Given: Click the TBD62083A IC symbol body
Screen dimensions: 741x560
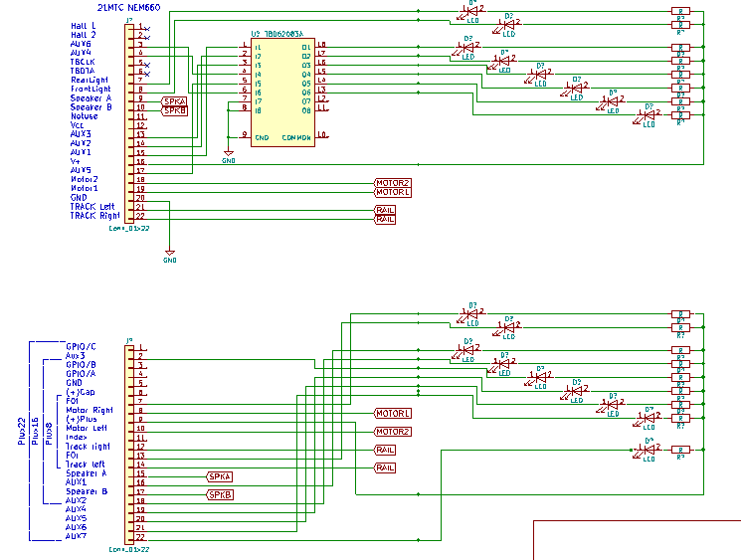Looking at the screenshot, I should click(x=282, y=93).
